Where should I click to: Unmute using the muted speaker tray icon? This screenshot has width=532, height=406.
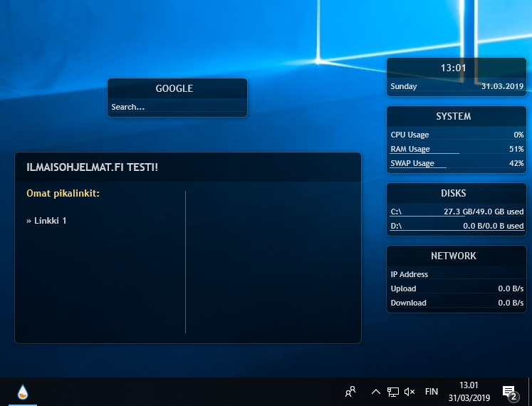point(410,392)
